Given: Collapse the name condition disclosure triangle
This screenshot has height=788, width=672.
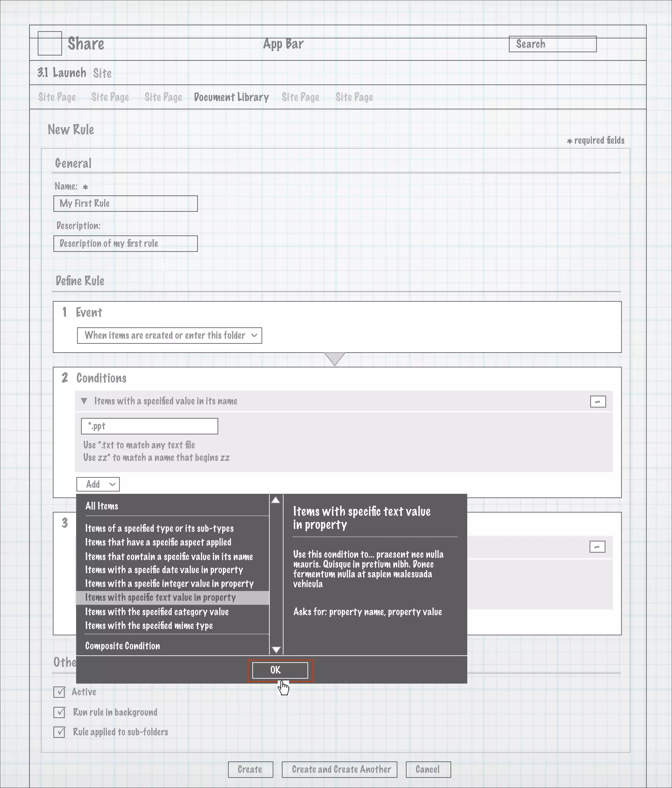Looking at the screenshot, I should point(84,401).
